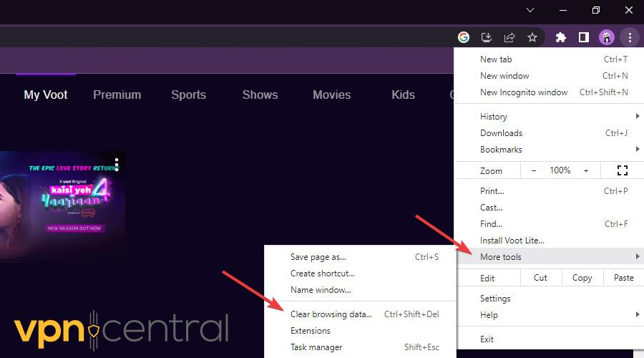Minimize the browser window
Screen dimensions: 644x358
pos(563,10)
